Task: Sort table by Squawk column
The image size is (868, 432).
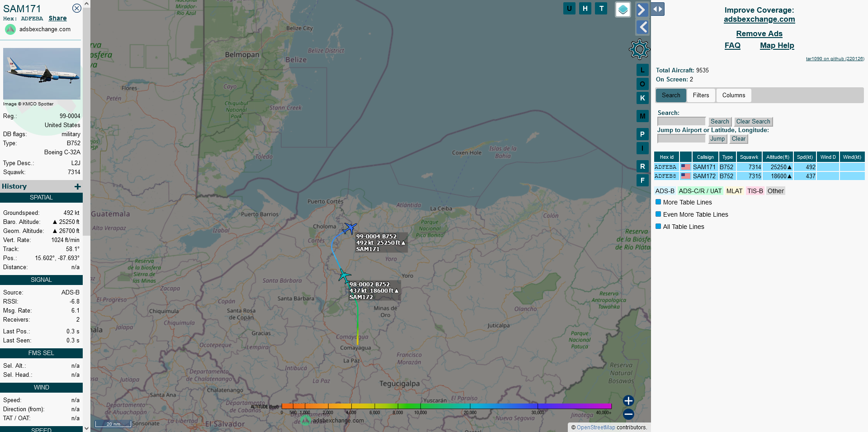Action: click(x=749, y=157)
